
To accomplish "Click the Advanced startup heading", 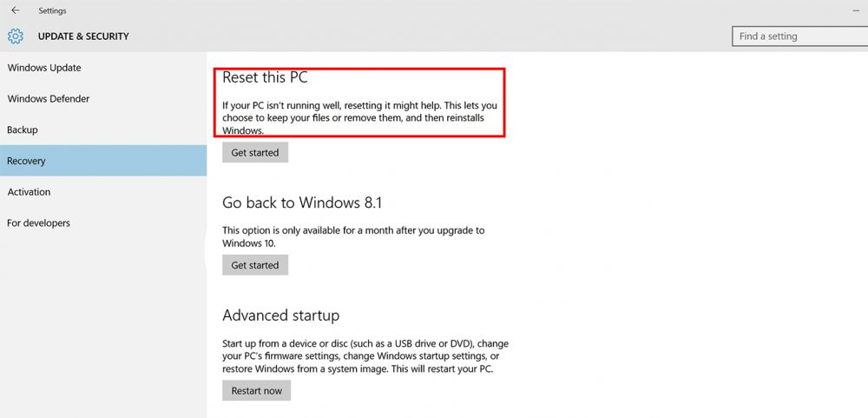I will (x=280, y=315).
